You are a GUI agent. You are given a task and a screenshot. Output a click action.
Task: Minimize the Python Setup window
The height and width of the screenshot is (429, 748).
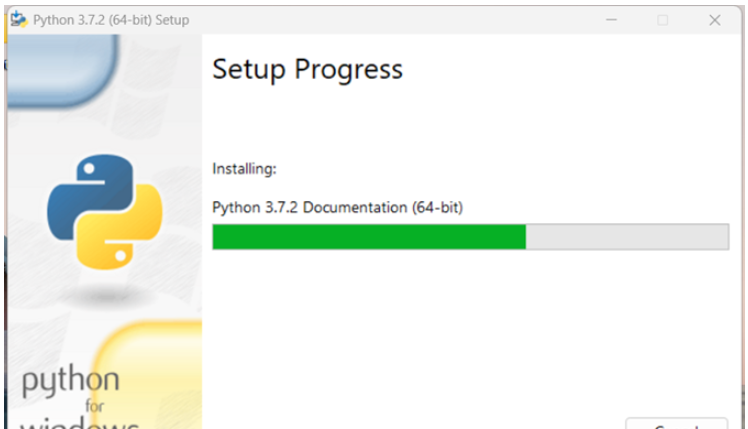coord(612,20)
